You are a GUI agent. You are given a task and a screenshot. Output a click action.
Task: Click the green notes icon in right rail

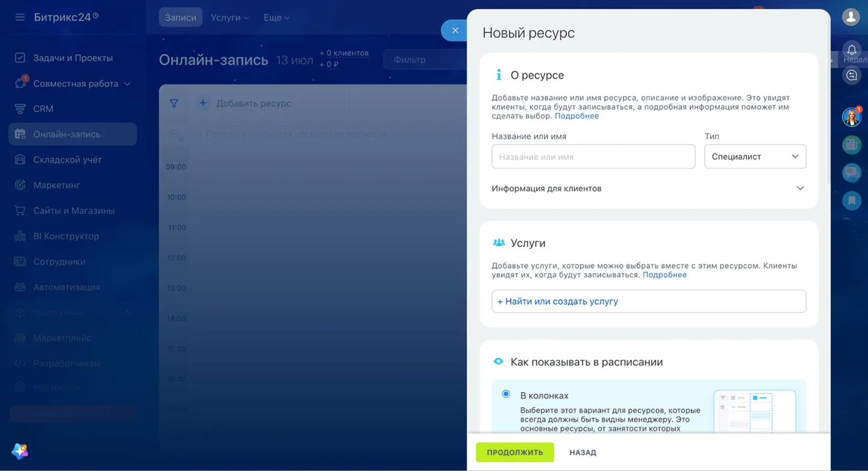pos(852,145)
